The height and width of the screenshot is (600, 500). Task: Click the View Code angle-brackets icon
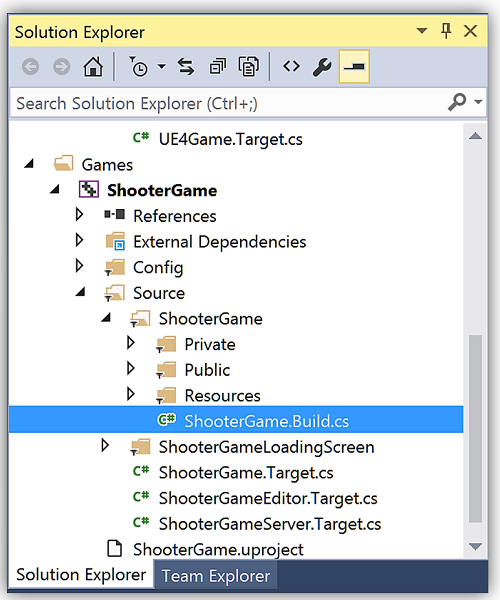coord(291,67)
